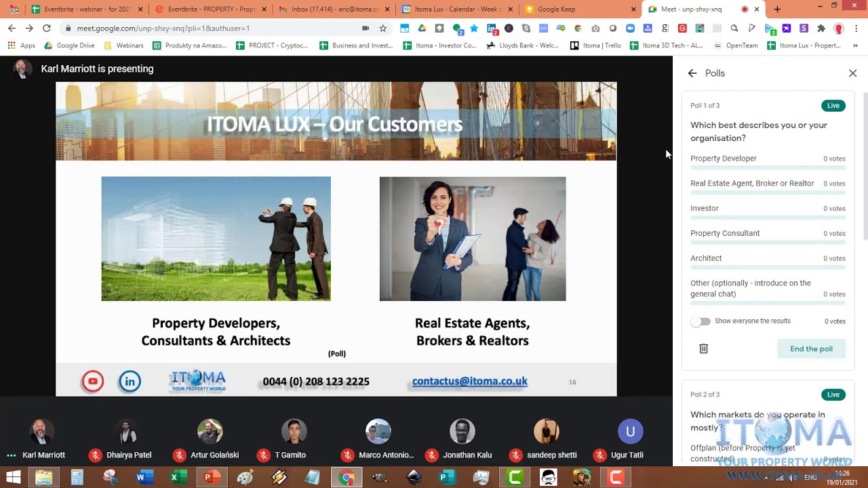Open the Chrome extensions puzzle icon
Viewport: 868px width, 488px height.
[x=821, y=28]
